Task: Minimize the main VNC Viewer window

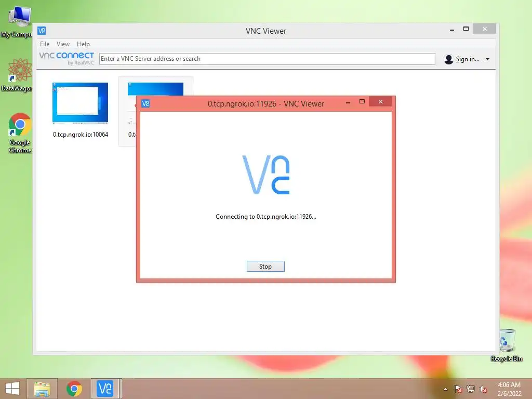Action: pyautogui.click(x=452, y=30)
